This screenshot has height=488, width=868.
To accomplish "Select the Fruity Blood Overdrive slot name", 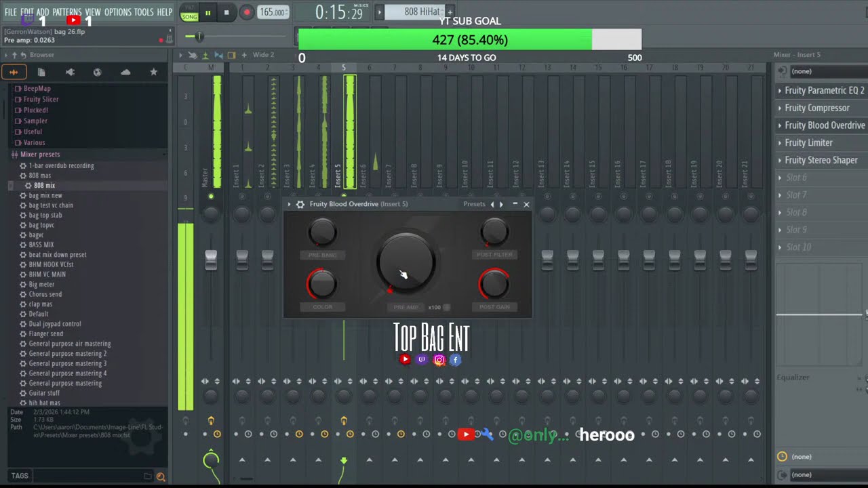I will click(825, 125).
